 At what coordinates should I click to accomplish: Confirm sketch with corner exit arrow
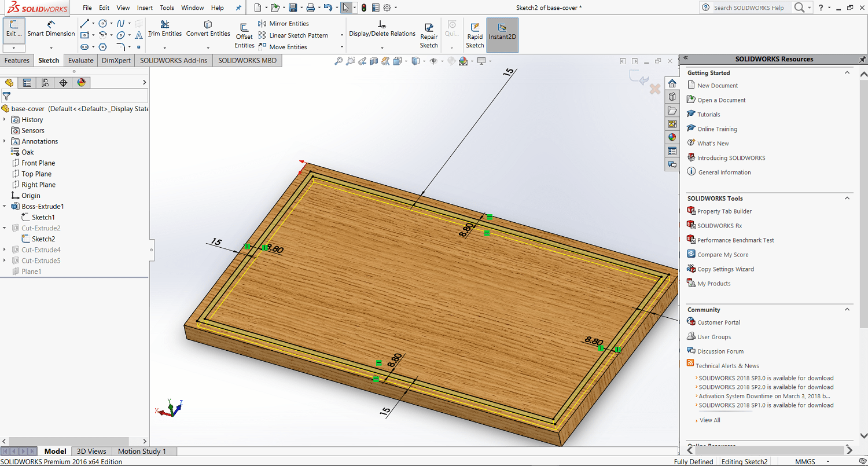pos(639,78)
